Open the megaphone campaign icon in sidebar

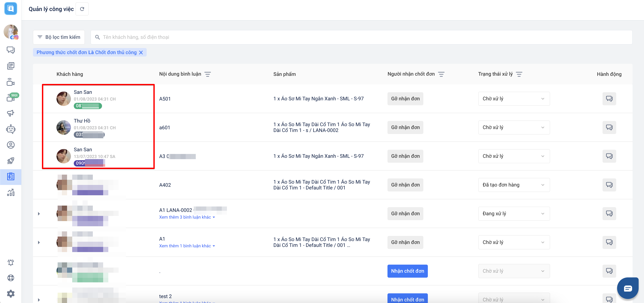[x=11, y=113]
